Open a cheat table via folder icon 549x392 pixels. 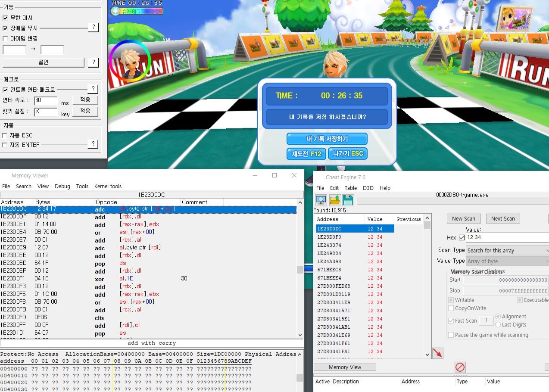click(335, 200)
